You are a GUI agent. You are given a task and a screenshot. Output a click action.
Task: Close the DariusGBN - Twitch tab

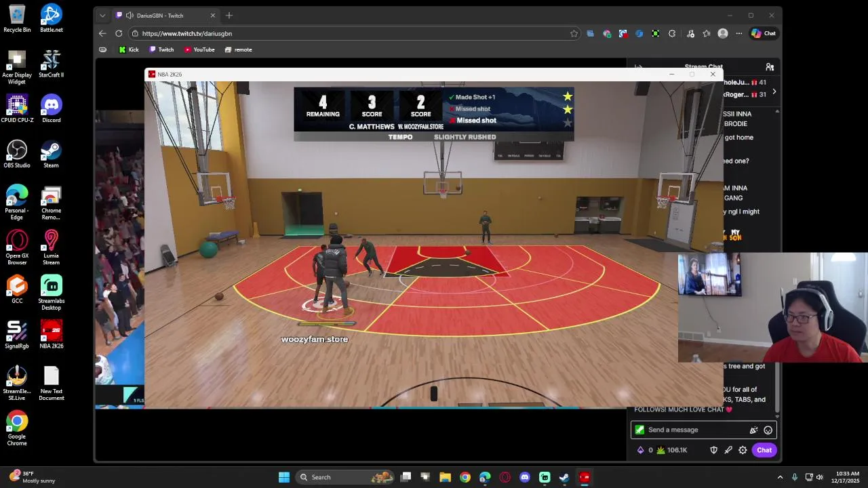pyautogui.click(x=212, y=15)
